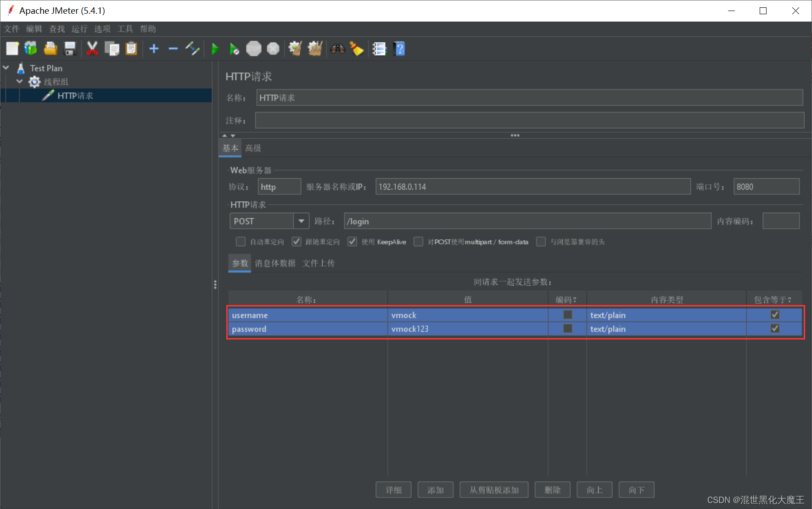Image resolution: width=812 pixels, height=509 pixels.
Task: Click the Open file folder icon
Action: 50,49
